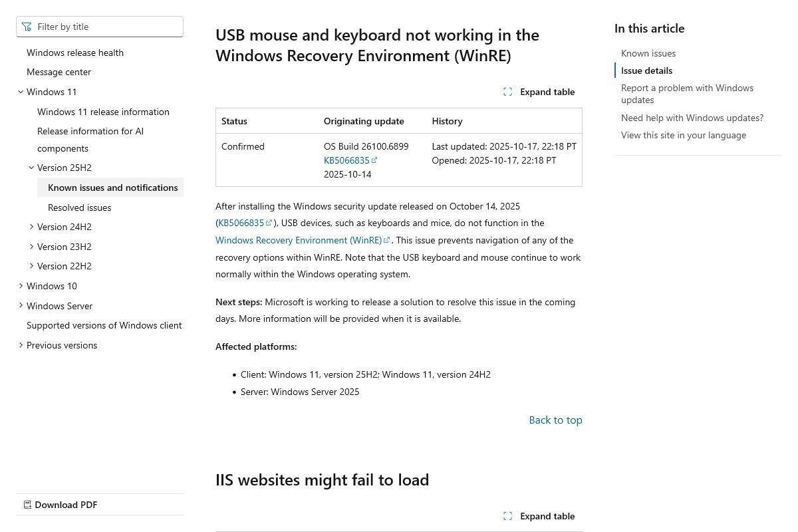The height and width of the screenshot is (532, 798).
Task: Click the filter icon in the search box
Action: click(x=27, y=27)
